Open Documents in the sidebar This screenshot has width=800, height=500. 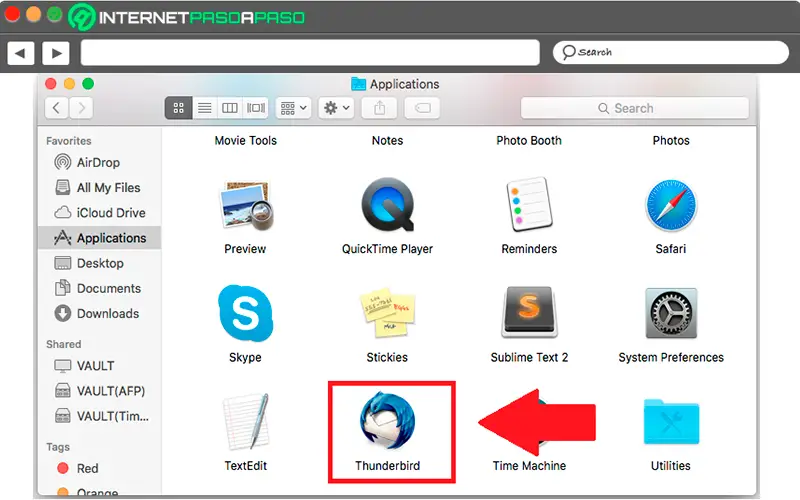point(99,288)
